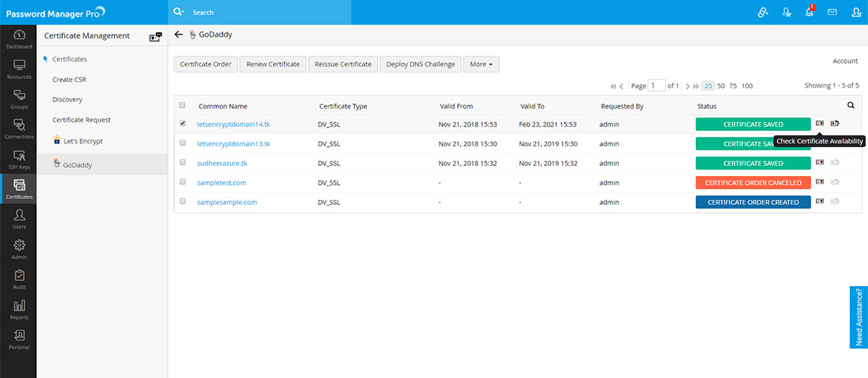The image size is (868, 378).
Task: Tick the samplesample.com row checkbox
Action: coord(182,201)
